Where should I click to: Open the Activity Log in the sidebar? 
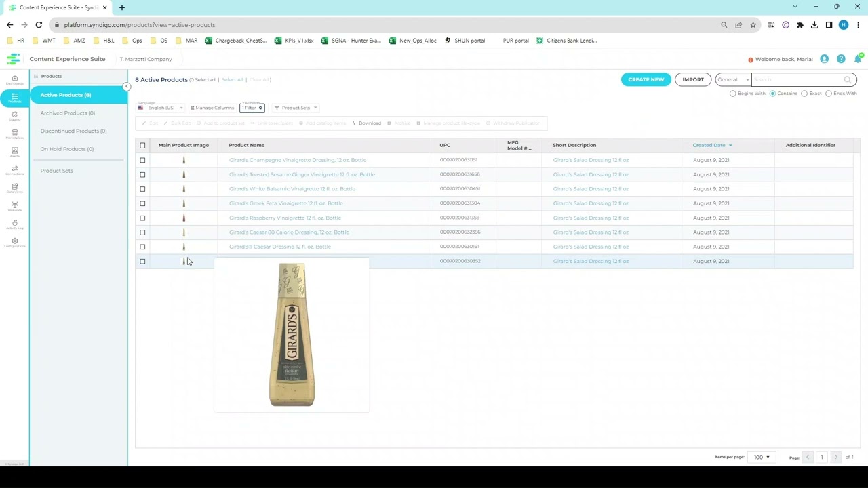tap(14, 224)
